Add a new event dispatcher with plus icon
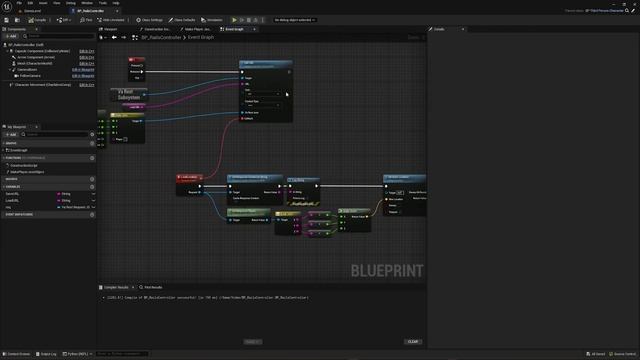 click(x=92, y=214)
